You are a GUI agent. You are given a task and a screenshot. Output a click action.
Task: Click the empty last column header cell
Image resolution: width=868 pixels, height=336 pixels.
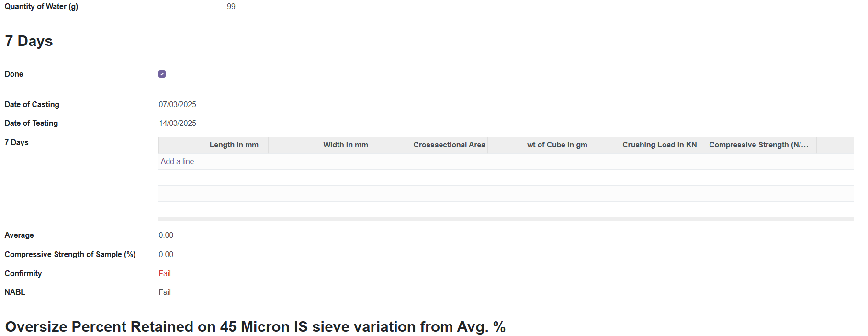tap(835, 145)
